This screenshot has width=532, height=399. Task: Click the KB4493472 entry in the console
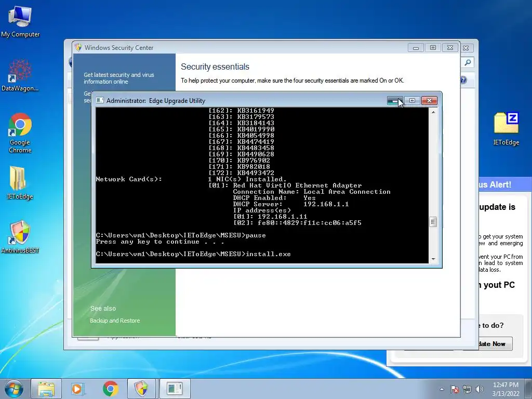pyautogui.click(x=256, y=172)
